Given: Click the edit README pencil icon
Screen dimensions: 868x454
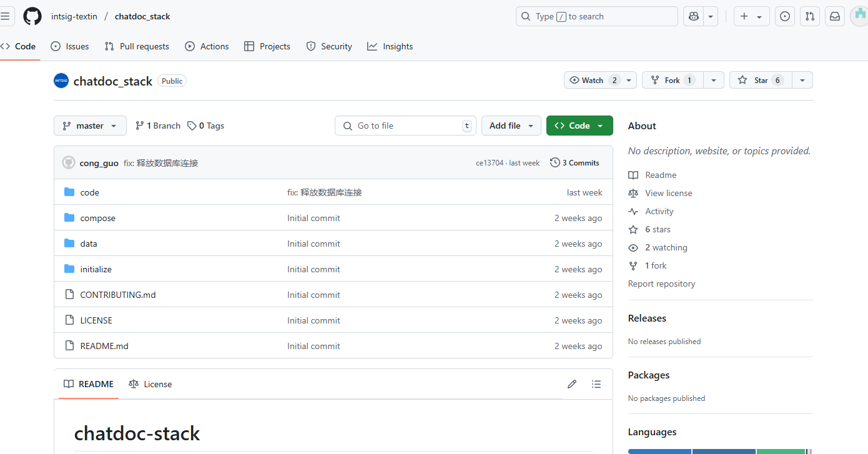Looking at the screenshot, I should [572, 384].
